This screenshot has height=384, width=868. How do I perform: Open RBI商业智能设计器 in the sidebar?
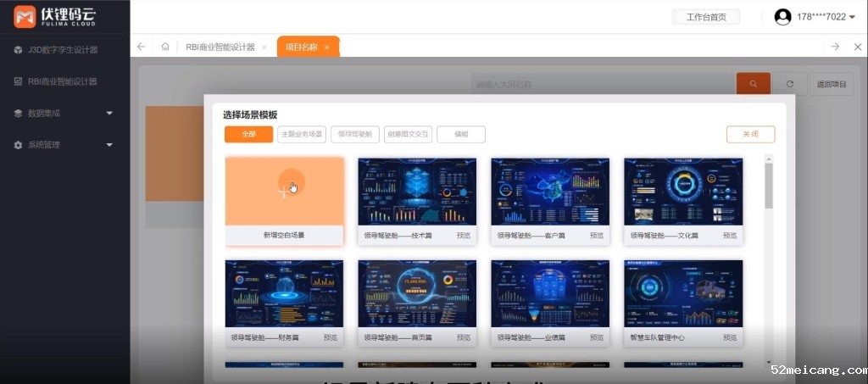[x=62, y=81]
